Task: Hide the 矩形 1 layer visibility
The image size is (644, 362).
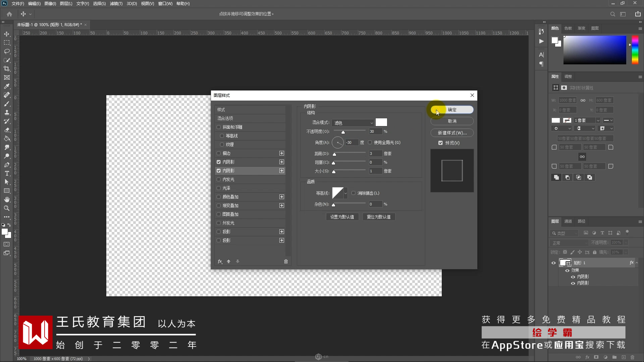Action: [x=553, y=263]
